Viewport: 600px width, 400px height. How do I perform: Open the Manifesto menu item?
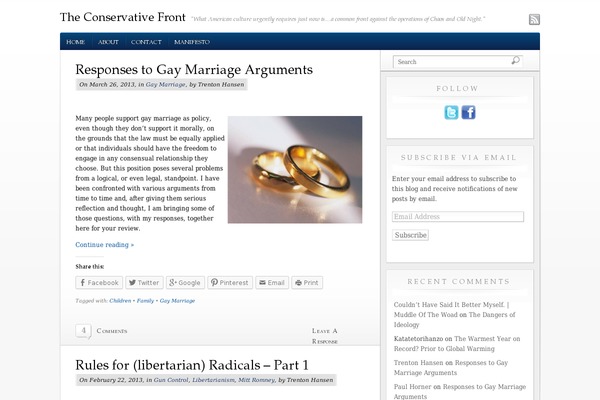click(192, 42)
